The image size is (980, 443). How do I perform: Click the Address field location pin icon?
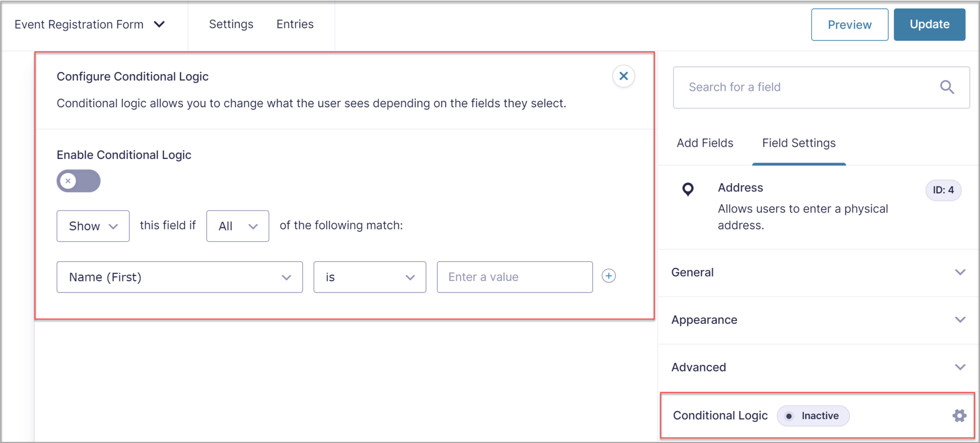[x=688, y=189]
